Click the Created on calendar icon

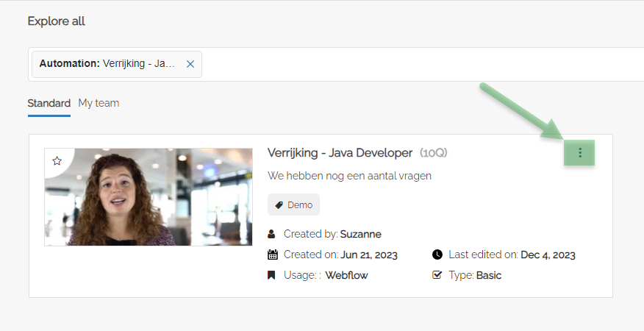[272, 255]
